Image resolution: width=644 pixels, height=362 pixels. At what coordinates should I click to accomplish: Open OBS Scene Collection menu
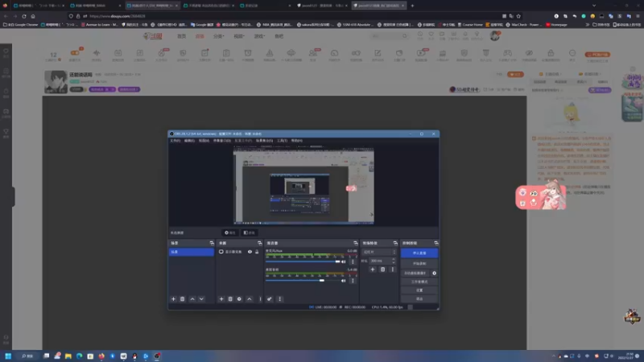pos(264,140)
